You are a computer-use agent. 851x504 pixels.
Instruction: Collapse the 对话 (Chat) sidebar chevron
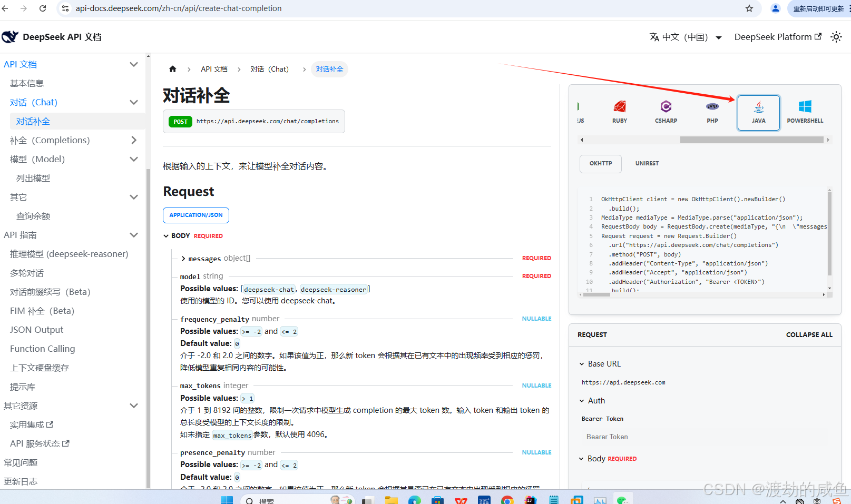(134, 102)
